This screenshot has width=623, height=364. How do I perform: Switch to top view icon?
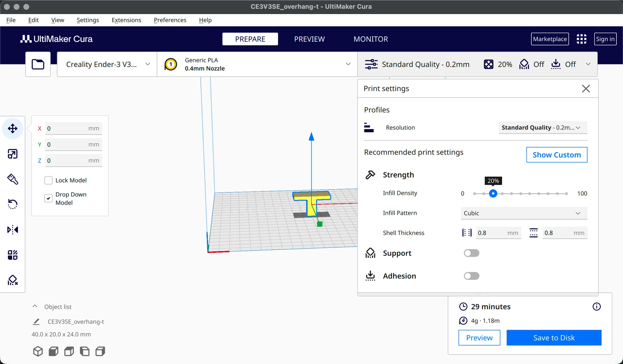[69, 351]
